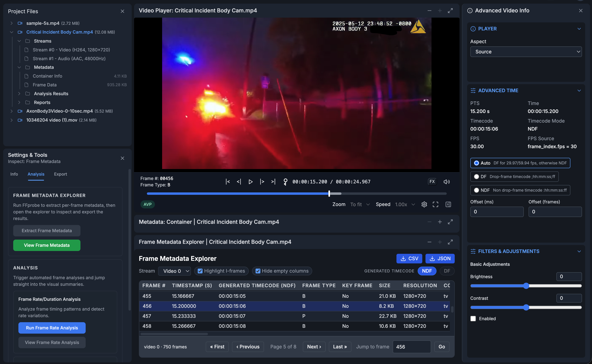This screenshot has width=592, height=364.
Task: Open the Stream selector showing Video 0
Action: point(174,271)
